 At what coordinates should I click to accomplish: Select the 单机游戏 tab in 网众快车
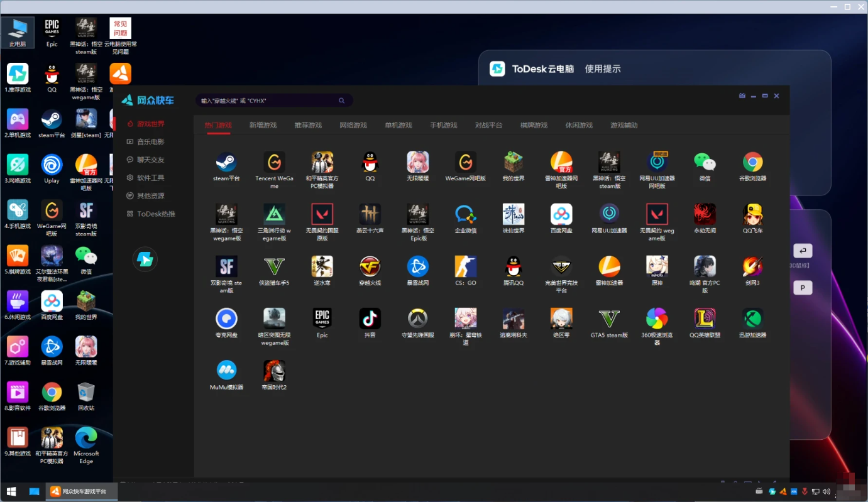(398, 125)
